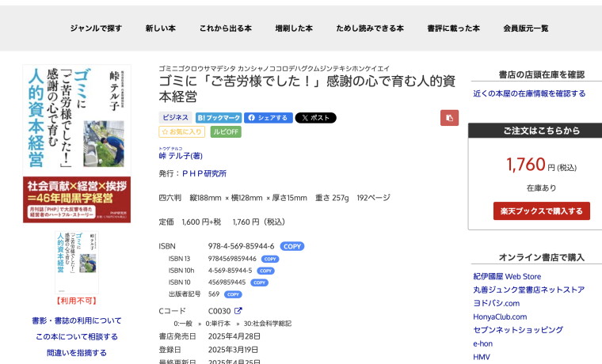This screenshot has height=364, width=602.
Task: Toggle the ルビOFF ruby switch
Action: coord(226,132)
